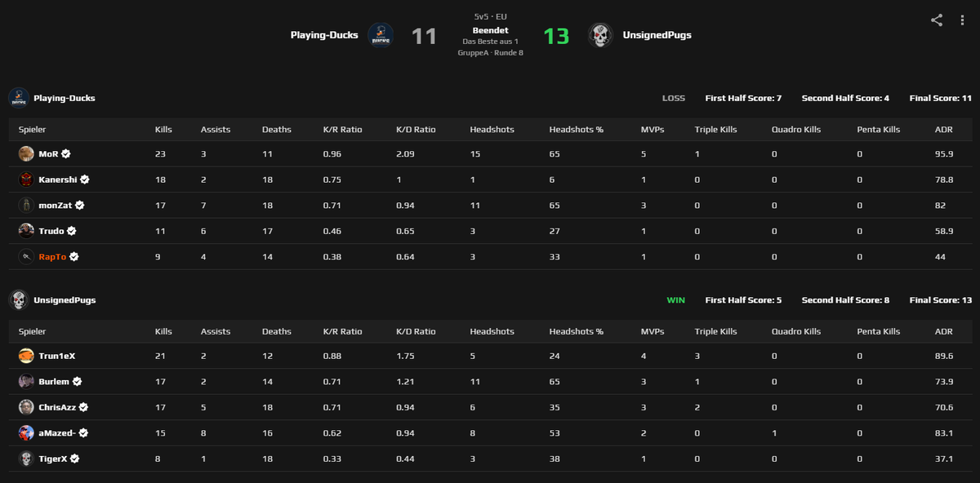Click the UnsignedPugs skull logo in header

click(x=600, y=35)
